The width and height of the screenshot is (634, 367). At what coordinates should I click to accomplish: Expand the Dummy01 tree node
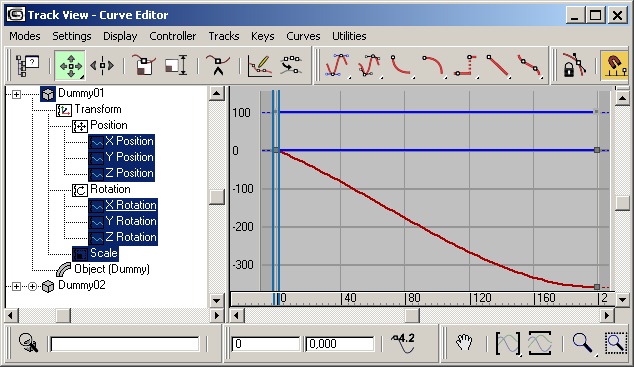16,94
